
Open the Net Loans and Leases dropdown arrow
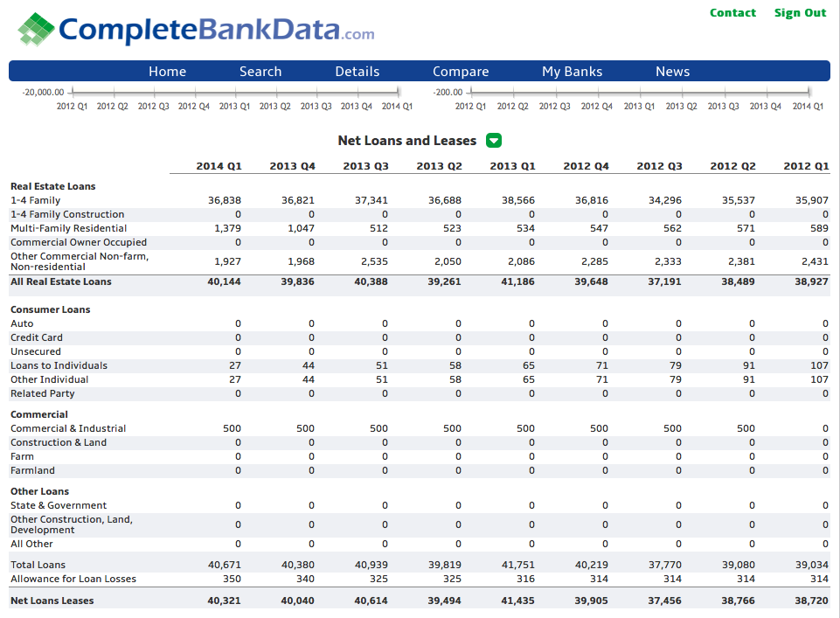494,141
